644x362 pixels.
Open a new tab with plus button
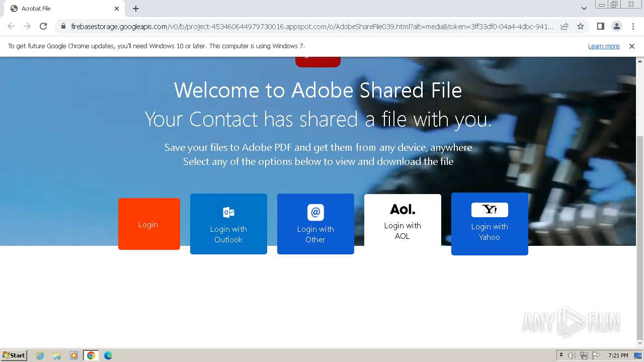[x=136, y=9]
